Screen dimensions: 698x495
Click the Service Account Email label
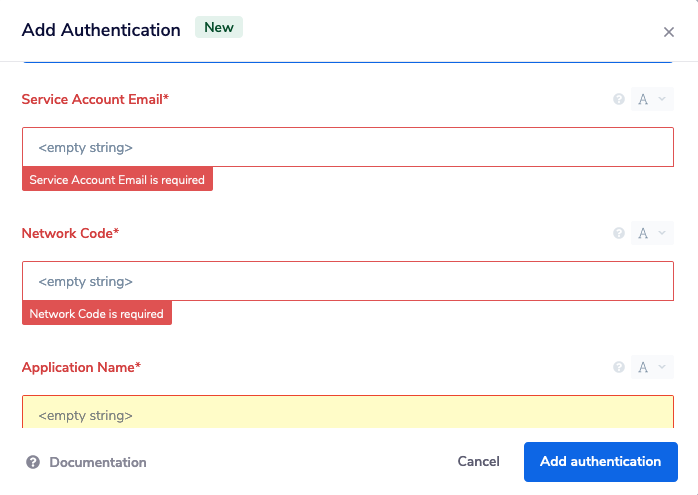tap(95, 99)
